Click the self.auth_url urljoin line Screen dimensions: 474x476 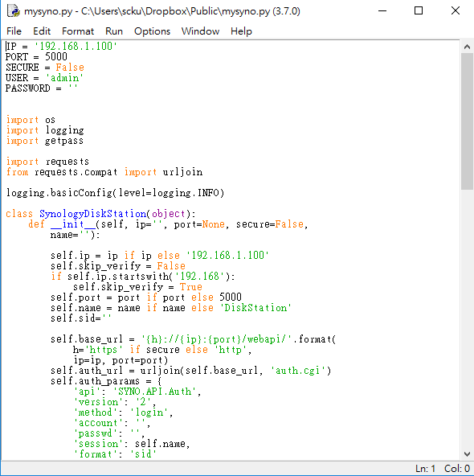click(190, 371)
